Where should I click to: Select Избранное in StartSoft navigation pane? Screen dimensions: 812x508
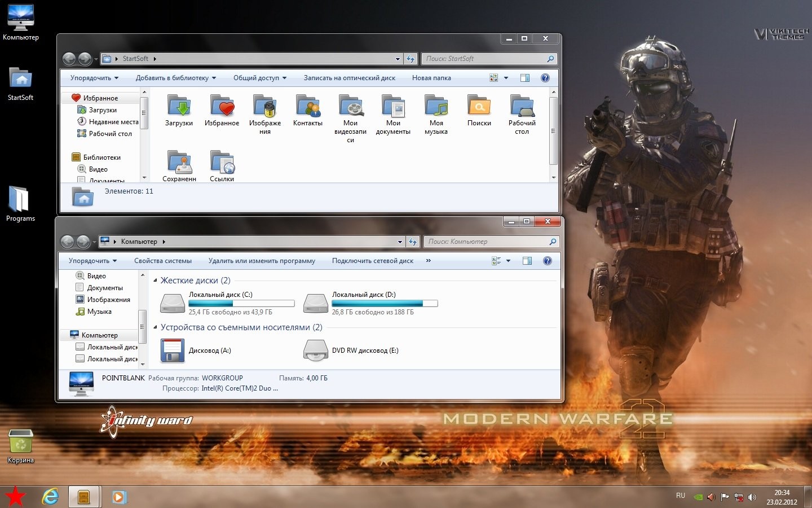(x=100, y=98)
